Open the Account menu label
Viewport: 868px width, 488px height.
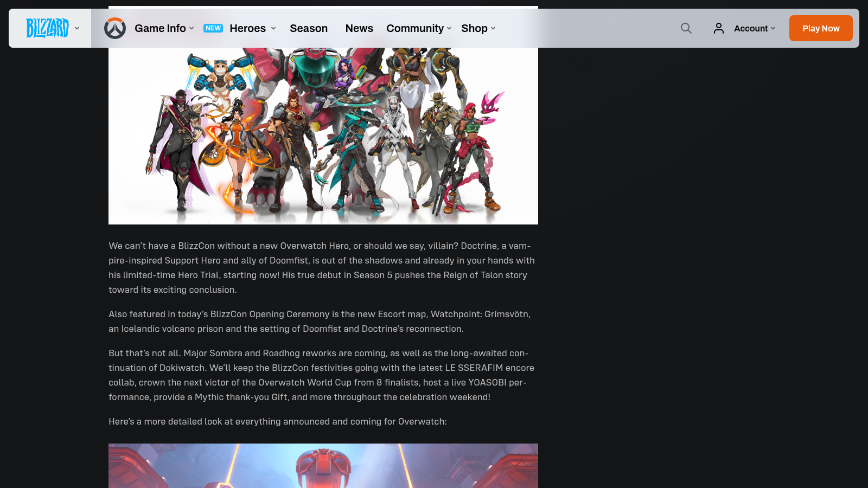click(x=751, y=28)
